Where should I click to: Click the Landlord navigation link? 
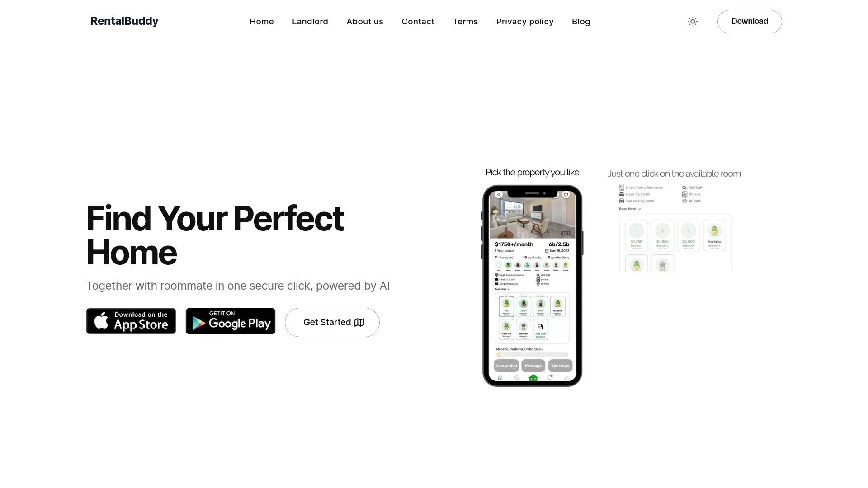[310, 21]
